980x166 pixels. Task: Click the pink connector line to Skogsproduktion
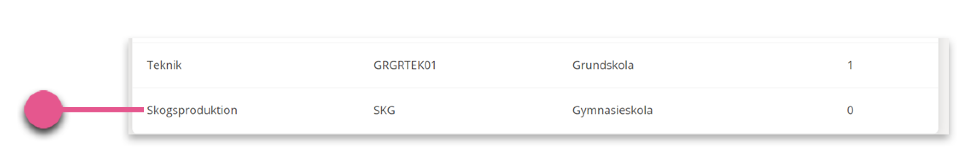(x=103, y=110)
